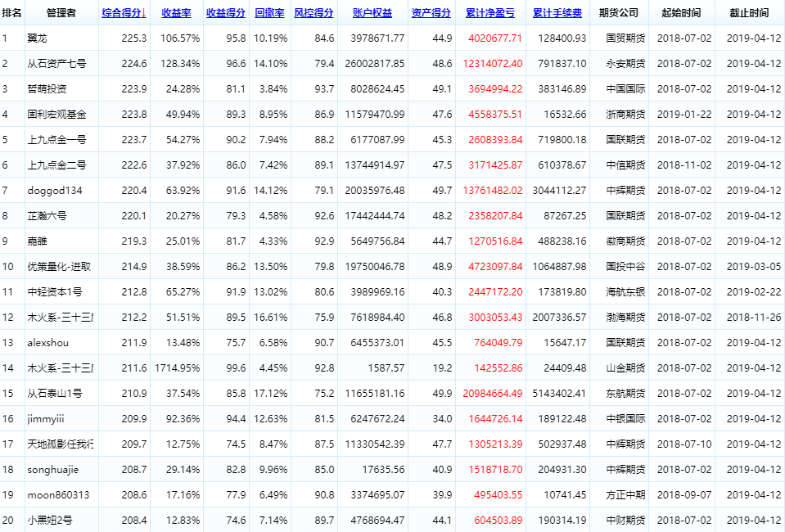Select overall score 225.3
This screenshot has width=785, height=532.
click(134, 38)
